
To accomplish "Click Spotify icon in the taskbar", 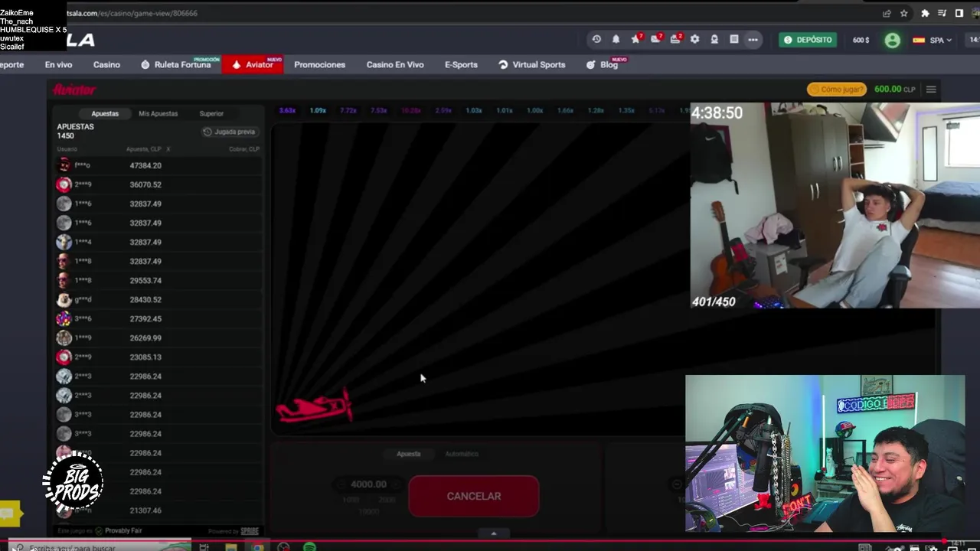I will point(309,546).
